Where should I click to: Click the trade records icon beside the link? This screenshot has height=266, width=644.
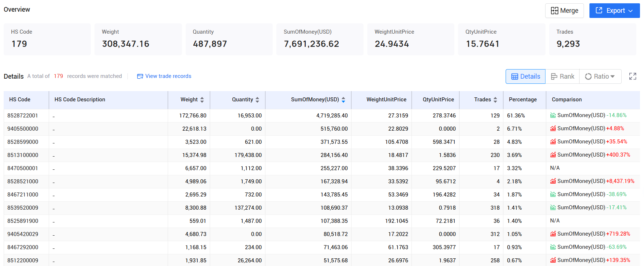[140, 76]
